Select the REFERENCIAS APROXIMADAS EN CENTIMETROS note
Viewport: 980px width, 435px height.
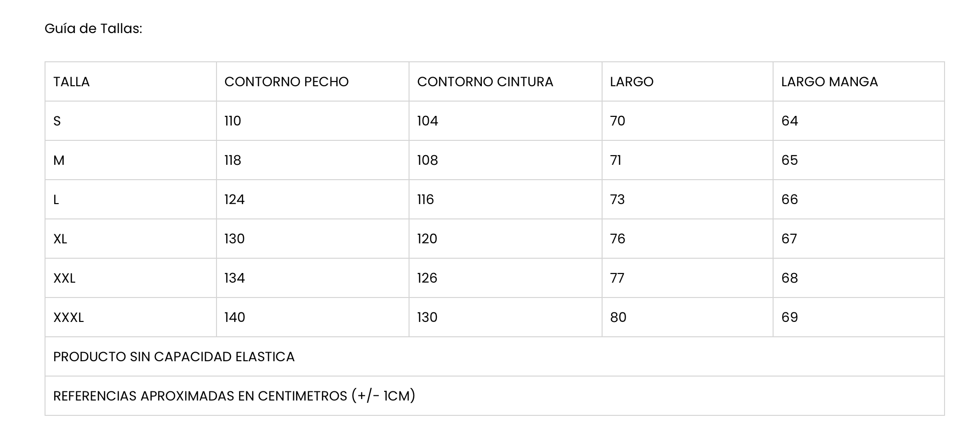coord(234,396)
